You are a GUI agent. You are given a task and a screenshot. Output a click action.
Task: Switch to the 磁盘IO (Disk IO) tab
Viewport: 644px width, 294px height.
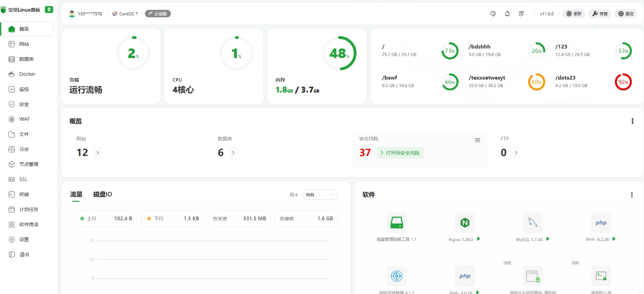102,195
